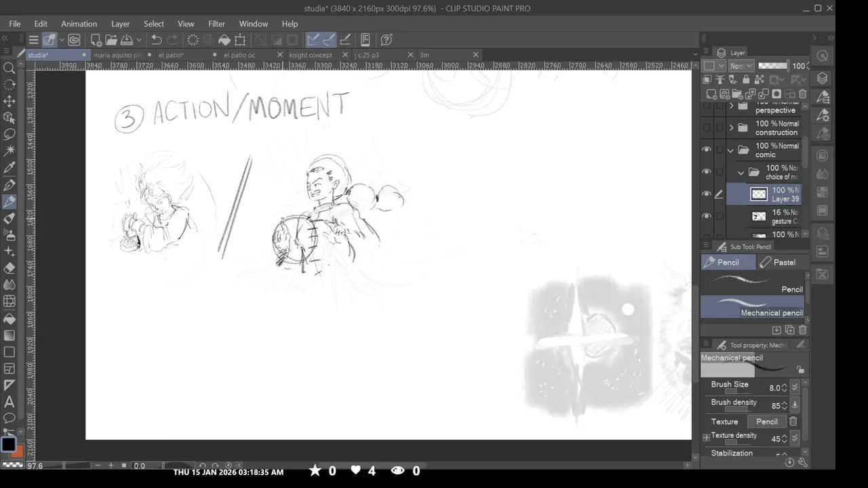Open the blending mode Normal dropdown

[x=741, y=66]
